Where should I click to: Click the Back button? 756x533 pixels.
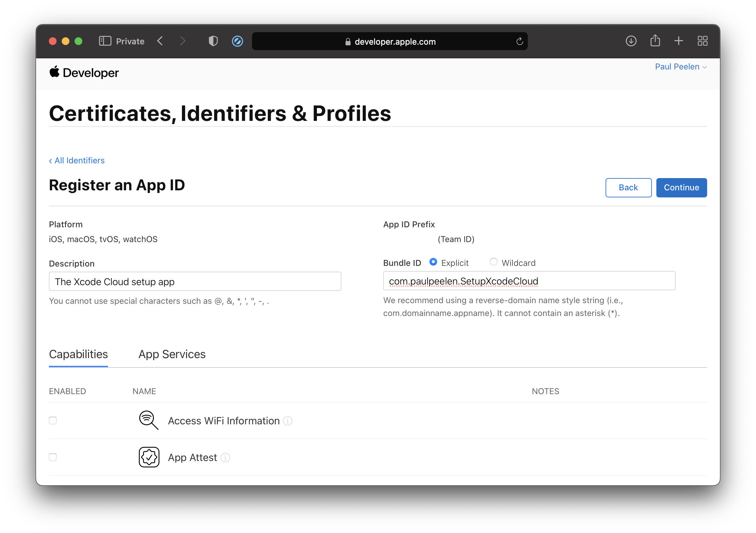[x=628, y=188]
